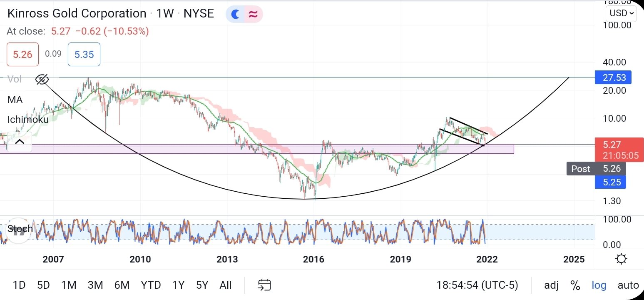Viewport: 644px width, 300px height.
Task: Click the 2016 time axis label
Action: 313,259
